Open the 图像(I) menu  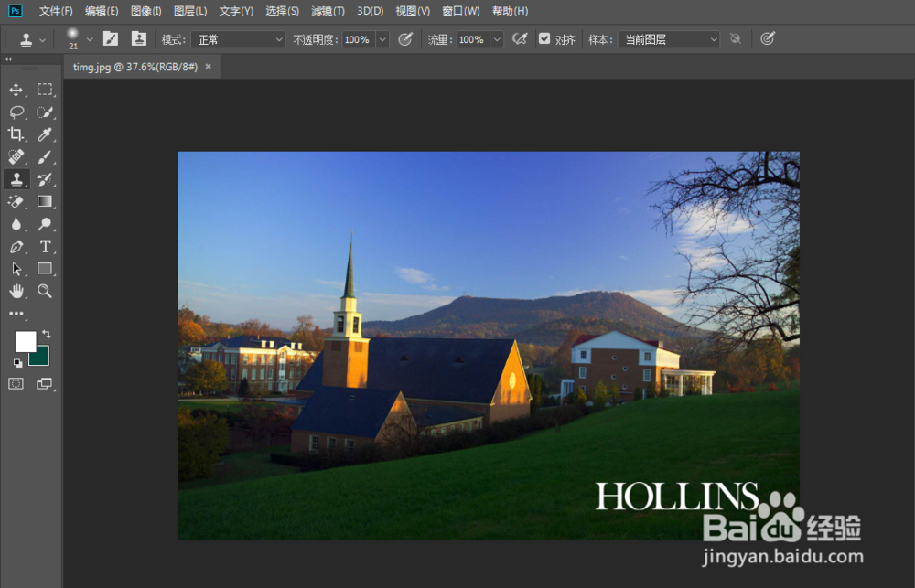pos(145,11)
